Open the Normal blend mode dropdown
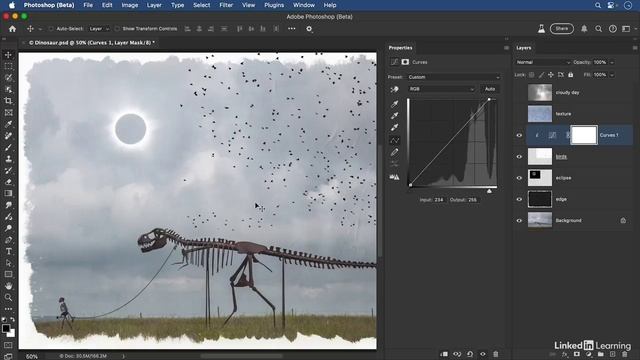Viewport: 640px width, 360px height. pos(542,62)
